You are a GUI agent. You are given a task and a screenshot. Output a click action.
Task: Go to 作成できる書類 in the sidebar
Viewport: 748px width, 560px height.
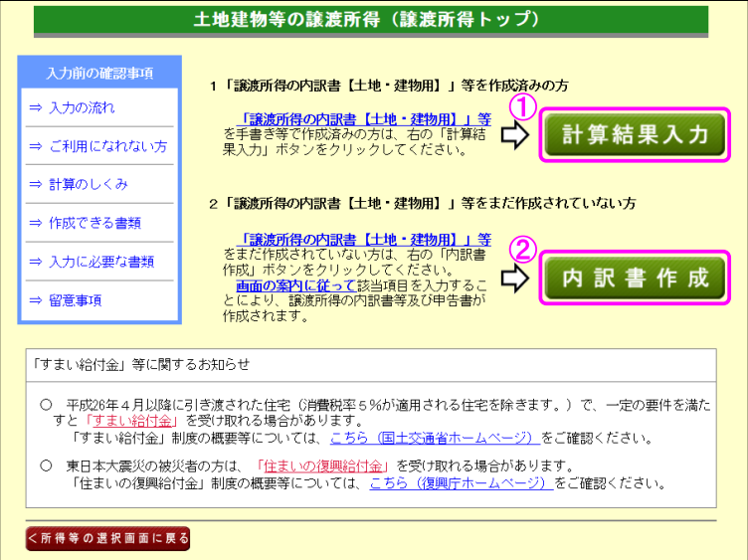94,223
